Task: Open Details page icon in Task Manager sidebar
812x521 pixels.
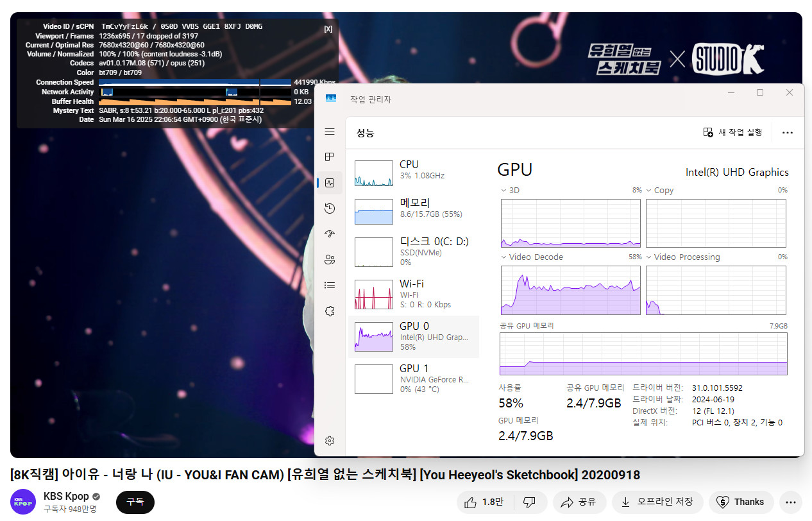Action: 330,286
